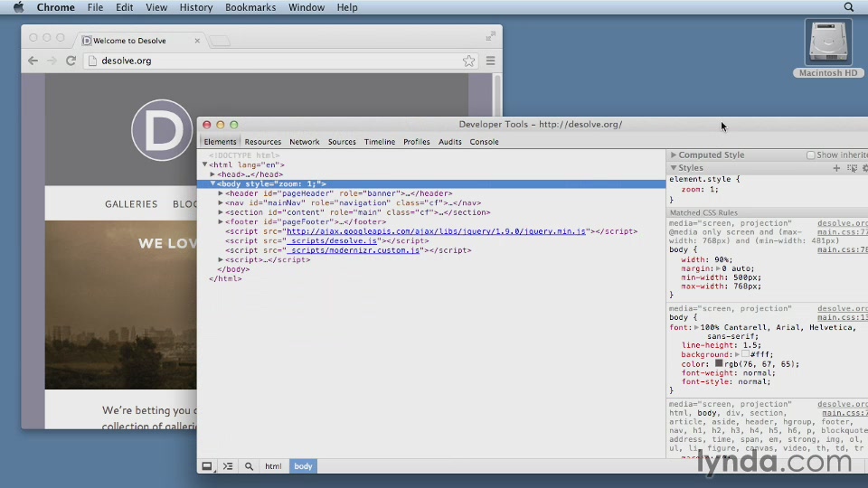Open the main.css:78 source link
The height and width of the screenshot is (488, 868).
tap(843, 250)
